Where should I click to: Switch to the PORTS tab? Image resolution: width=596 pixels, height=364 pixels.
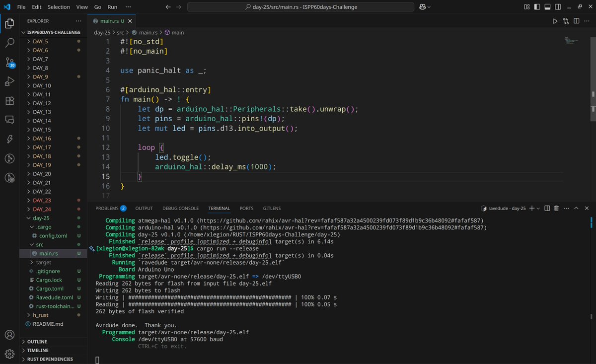coord(246,209)
